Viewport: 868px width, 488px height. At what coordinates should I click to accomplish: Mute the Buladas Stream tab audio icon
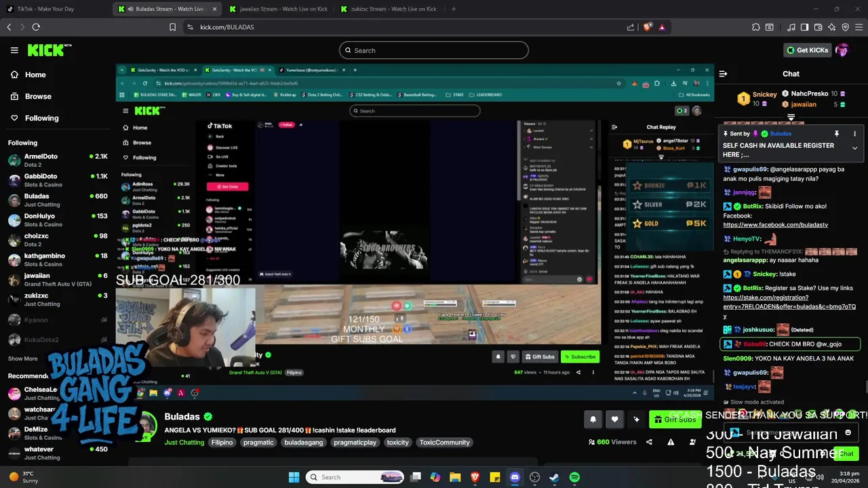(130, 9)
